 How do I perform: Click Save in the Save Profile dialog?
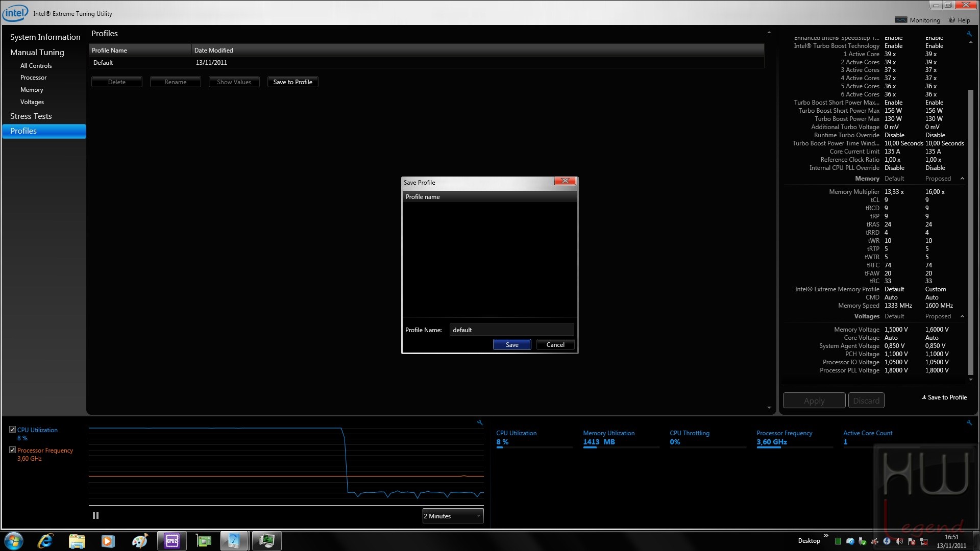[x=512, y=345]
